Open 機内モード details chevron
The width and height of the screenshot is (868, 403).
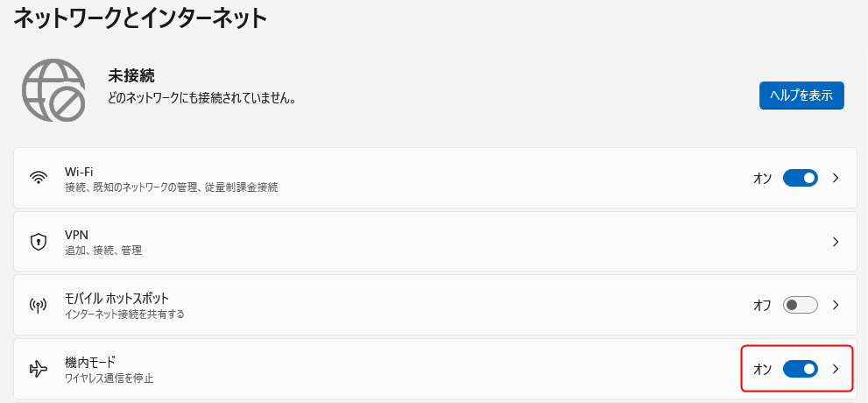tap(836, 369)
